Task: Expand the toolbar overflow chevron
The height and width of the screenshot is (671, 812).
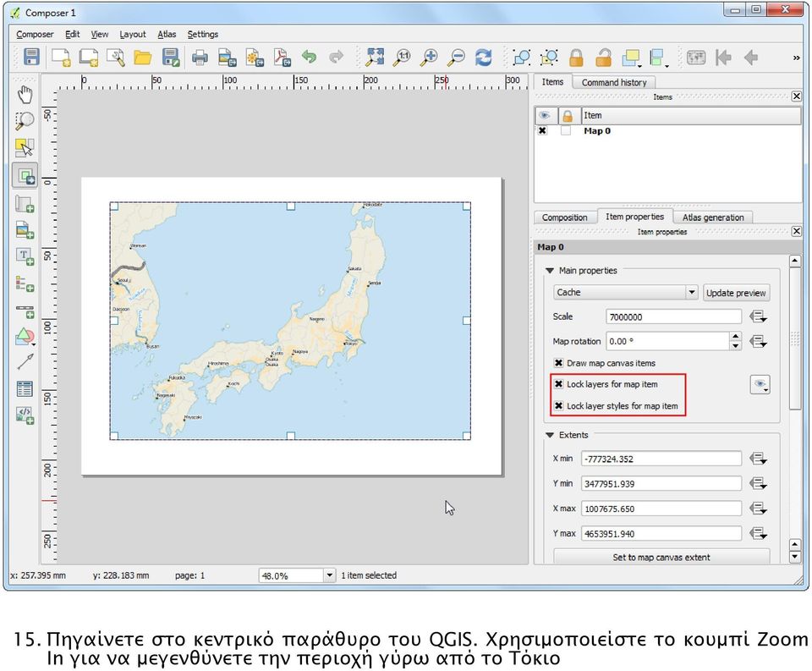Action: point(796,58)
